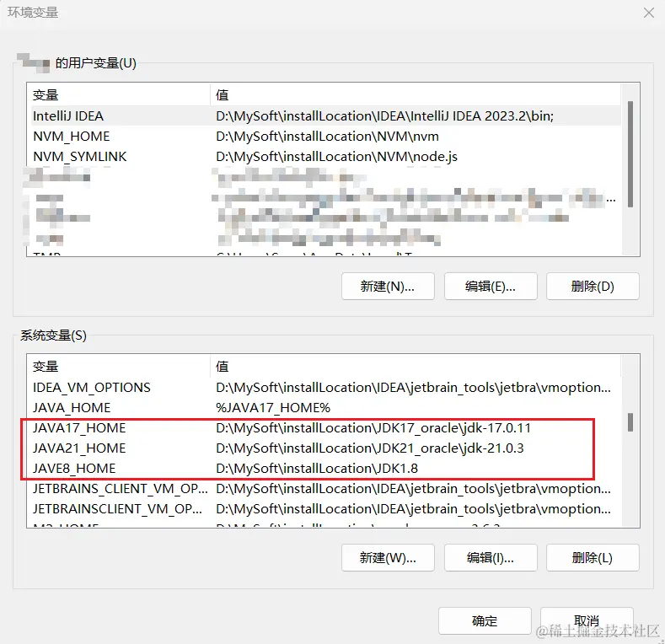Screen dimensions: 665x644
Task: Click Delete (L) button for system variables
Action: [593, 557]
